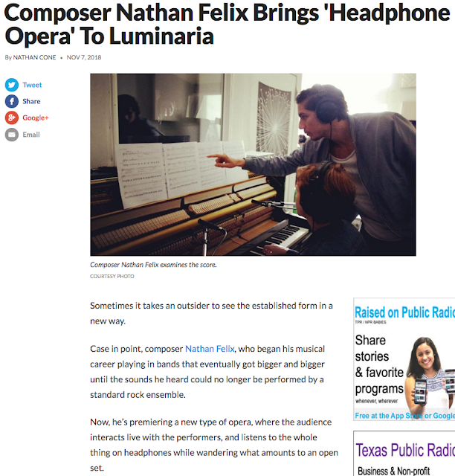455x476 pixels.
Task: Click the Raised on Public Radio ad
Action: coord(404,359)
